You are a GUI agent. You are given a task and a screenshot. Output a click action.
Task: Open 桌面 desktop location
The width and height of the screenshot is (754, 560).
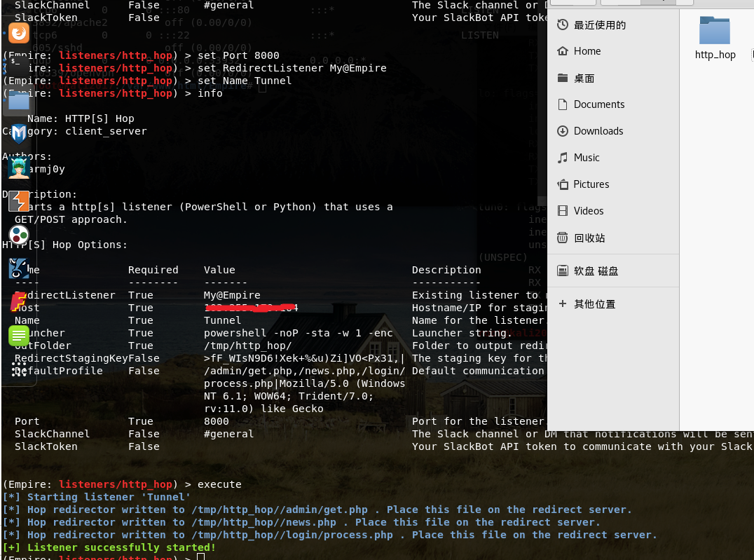click(584, 78)
